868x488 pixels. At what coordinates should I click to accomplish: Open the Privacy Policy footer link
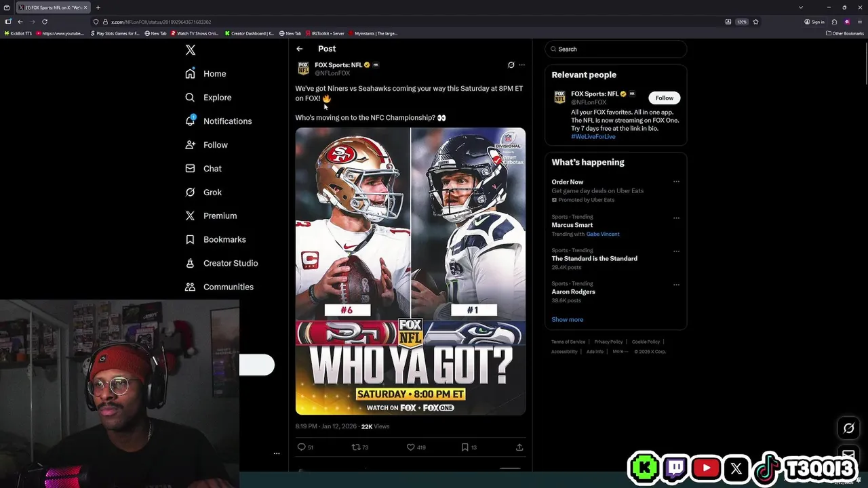(608, 342)
